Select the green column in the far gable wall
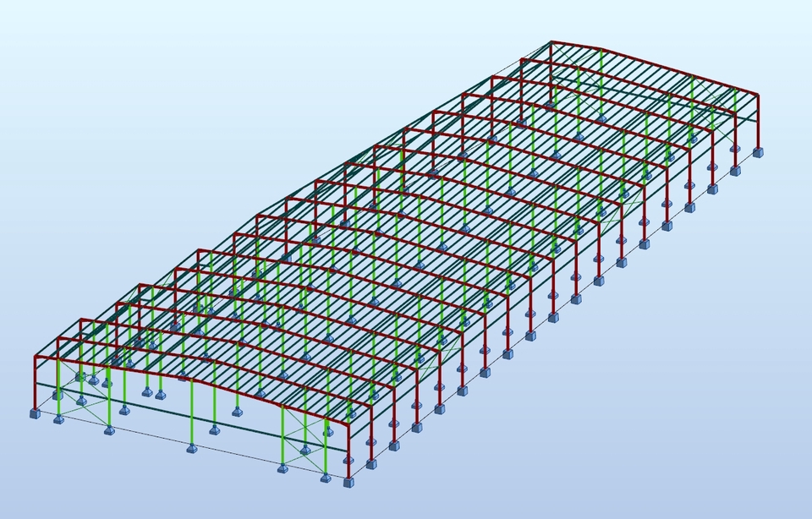812x519 pixels. (x=691, y=101)
